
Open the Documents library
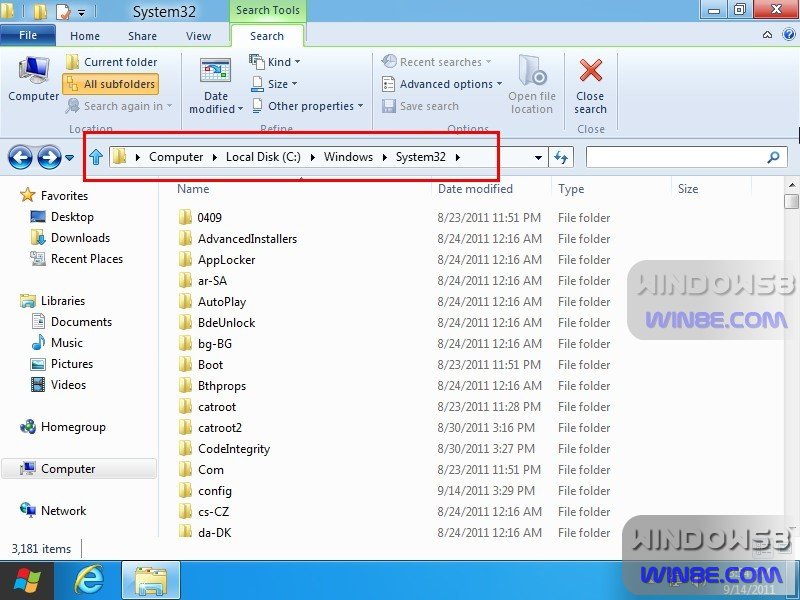[71, 322]
